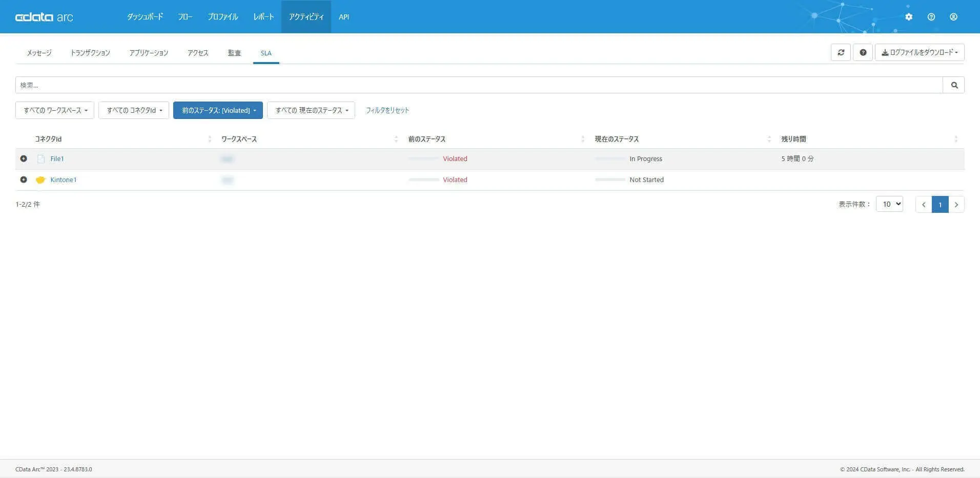Open the header help question icon
The image size is (980, 478).
[x=931, y=17]
